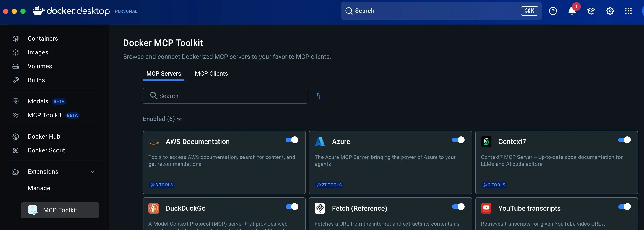
Task: Open the Azure card title
Action: point(341,142)
